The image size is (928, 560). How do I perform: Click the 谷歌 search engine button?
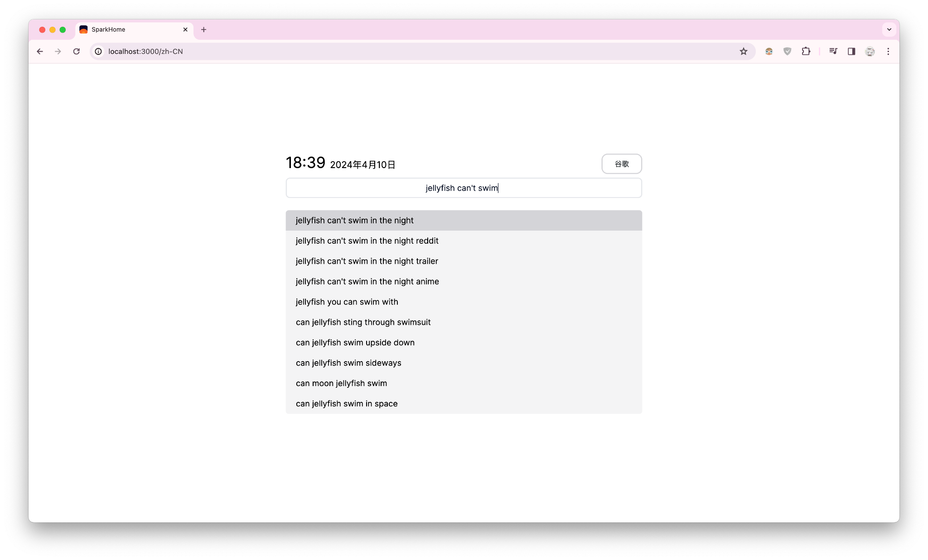(x=621, y=164)
